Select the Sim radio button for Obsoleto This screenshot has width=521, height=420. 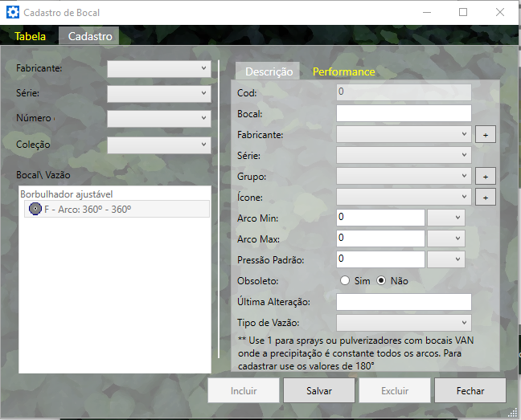click(345, 281)
